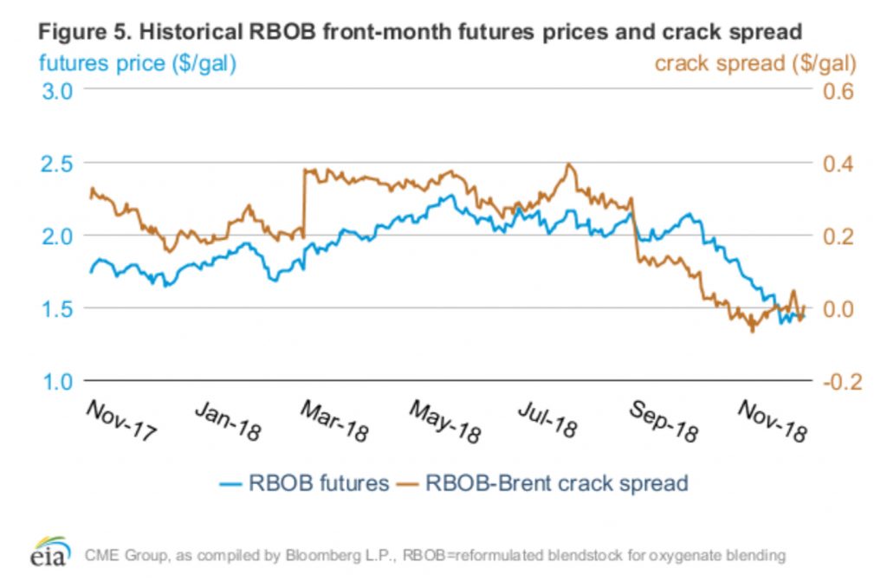This screenshot has width=887, height=588.
Task: Select the RBOB-Brent crack spread legend label
Action: (x=556, y=482)
